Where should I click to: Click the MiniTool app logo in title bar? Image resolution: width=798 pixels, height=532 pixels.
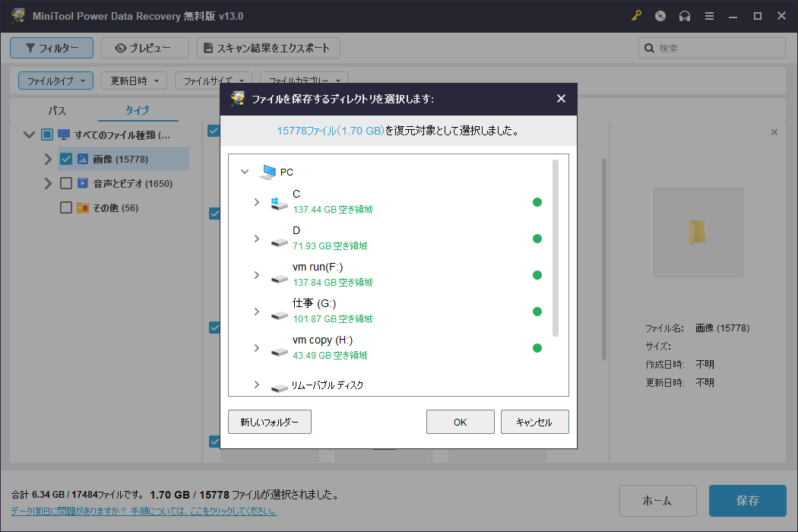[18, 16]
